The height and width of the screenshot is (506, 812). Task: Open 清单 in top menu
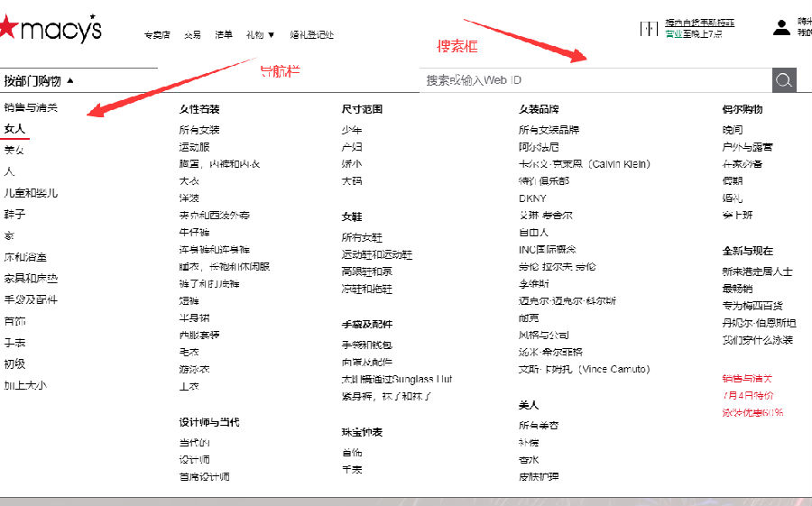click(224, 34)
